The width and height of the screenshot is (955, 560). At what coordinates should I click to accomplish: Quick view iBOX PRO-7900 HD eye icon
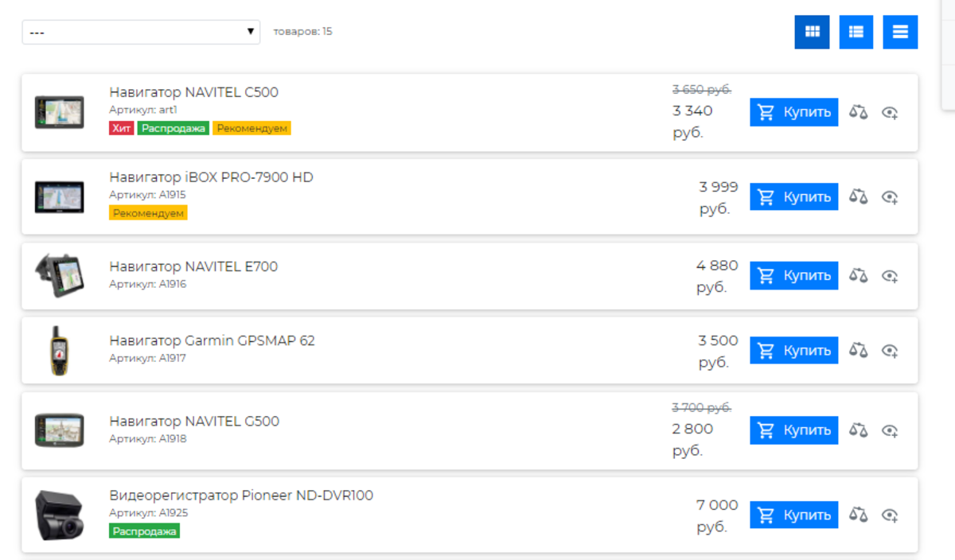pyautogui.click(x=890, y=197)
